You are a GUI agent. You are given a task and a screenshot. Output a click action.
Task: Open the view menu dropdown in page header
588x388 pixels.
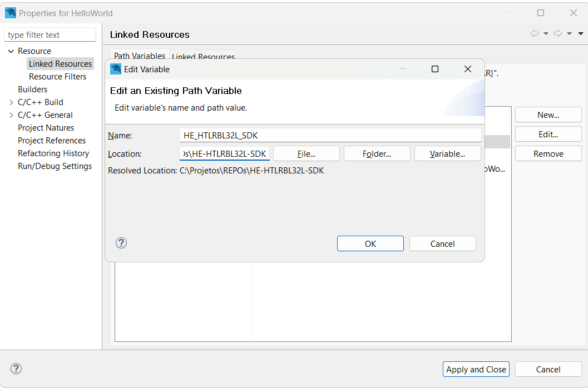coord(581,34)
